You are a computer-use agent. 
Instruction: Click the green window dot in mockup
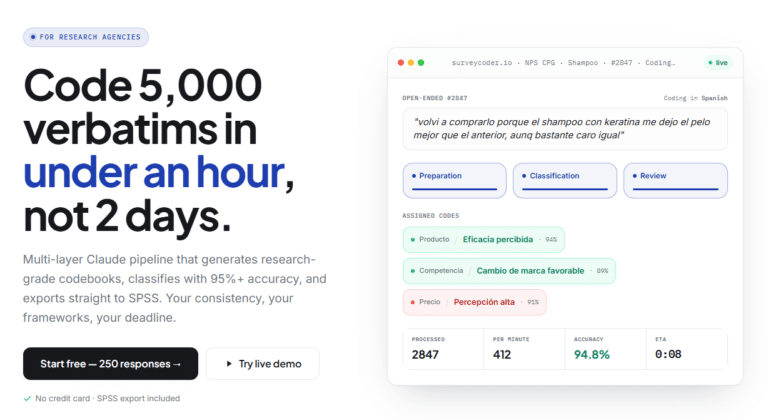click(x=421, y=63)
